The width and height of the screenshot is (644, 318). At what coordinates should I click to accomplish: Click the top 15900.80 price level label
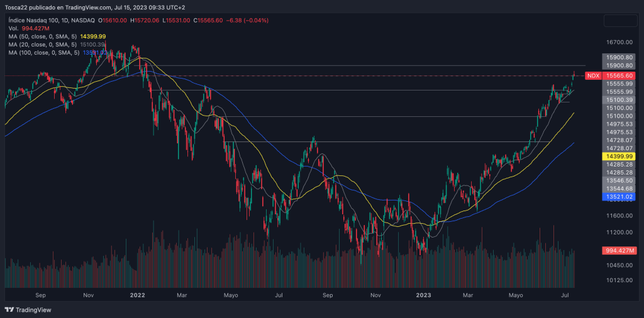[619, 57]
